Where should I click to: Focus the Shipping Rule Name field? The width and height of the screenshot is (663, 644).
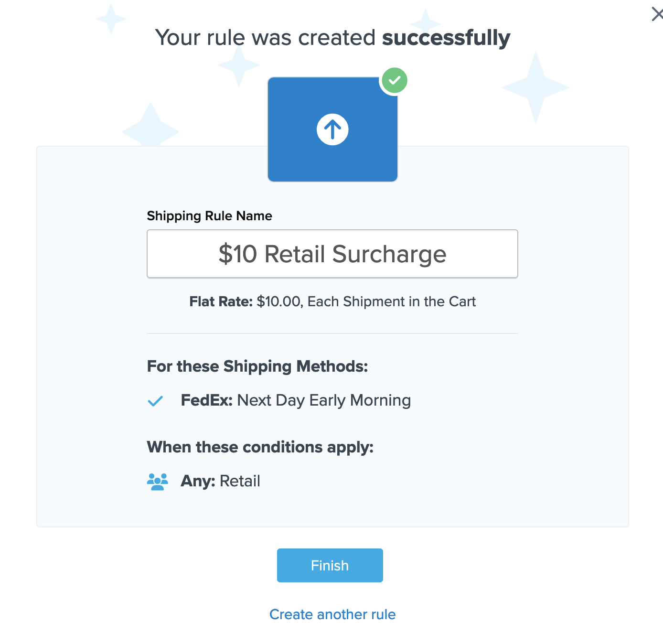332,254
